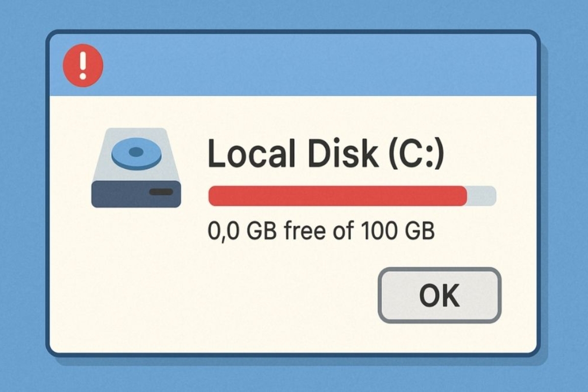This screenshot has width=588, height=392.
Task: Click the red exclamation warning icon
Action: point(83,66)
